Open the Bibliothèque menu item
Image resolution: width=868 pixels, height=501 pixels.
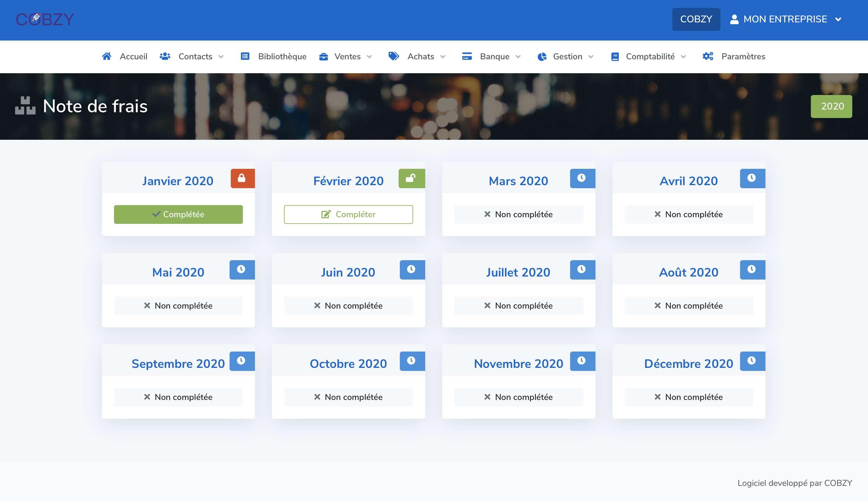[282, 57]
